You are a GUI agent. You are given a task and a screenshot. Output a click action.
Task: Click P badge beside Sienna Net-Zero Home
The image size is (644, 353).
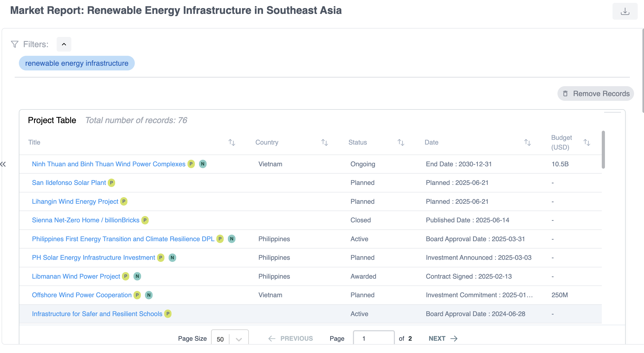[145, 220]
